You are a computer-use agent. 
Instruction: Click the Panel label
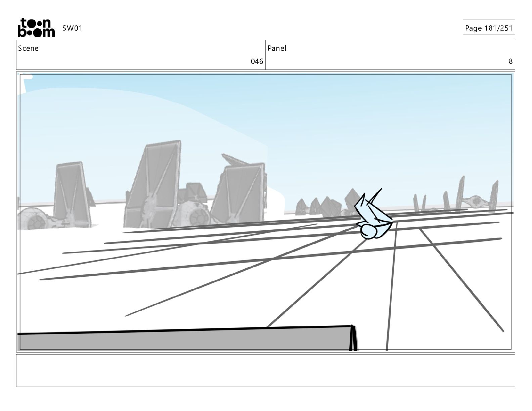[x=277, y=48]
